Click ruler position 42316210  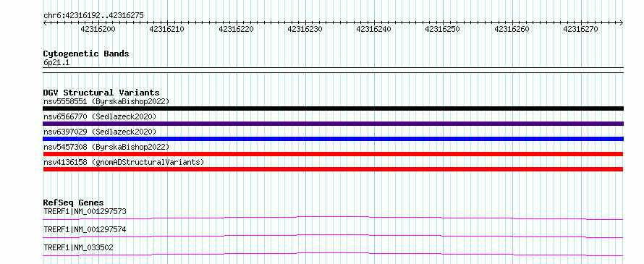[166, 29]
